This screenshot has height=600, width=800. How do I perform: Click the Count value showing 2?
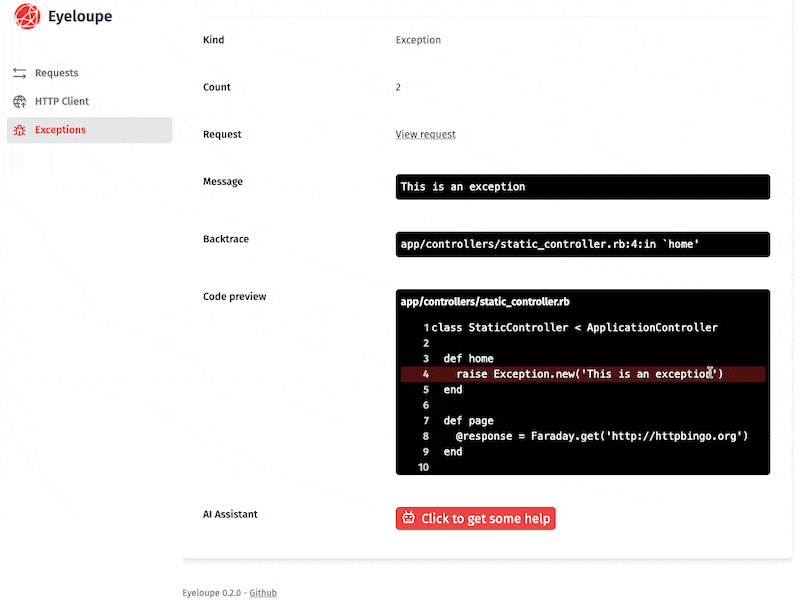[398, 87]
